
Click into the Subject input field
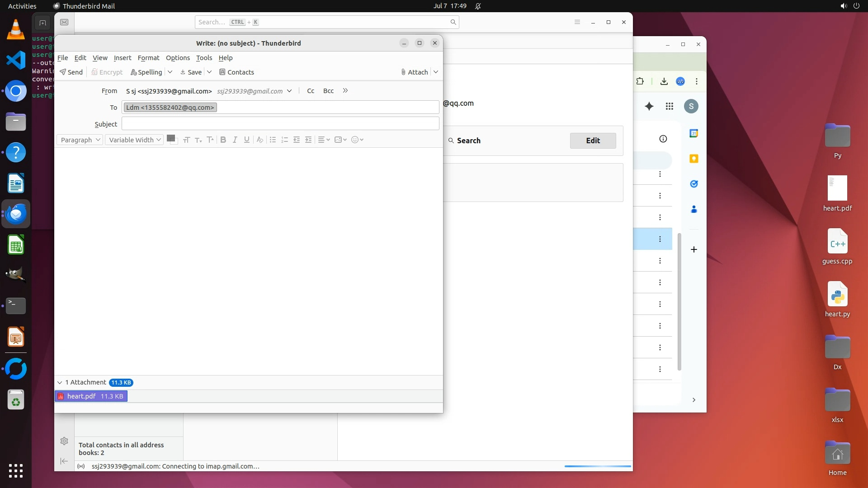pyautogui.click(x=280, y=124)
